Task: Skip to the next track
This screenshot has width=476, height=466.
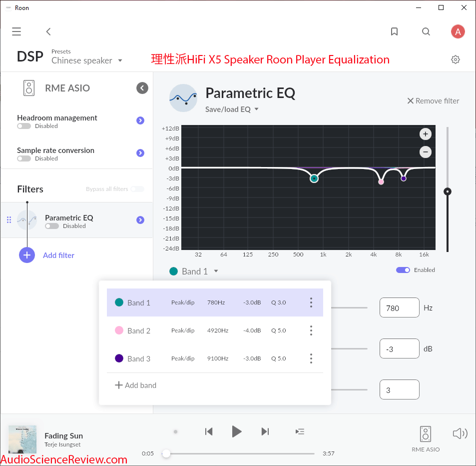Action: [265, 431]
